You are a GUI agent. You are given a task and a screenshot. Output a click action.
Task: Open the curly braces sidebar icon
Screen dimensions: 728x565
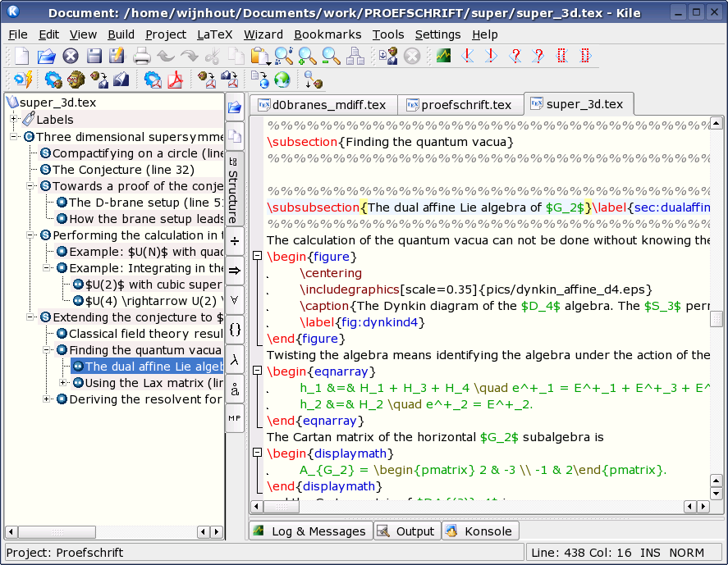coord(235,330)
